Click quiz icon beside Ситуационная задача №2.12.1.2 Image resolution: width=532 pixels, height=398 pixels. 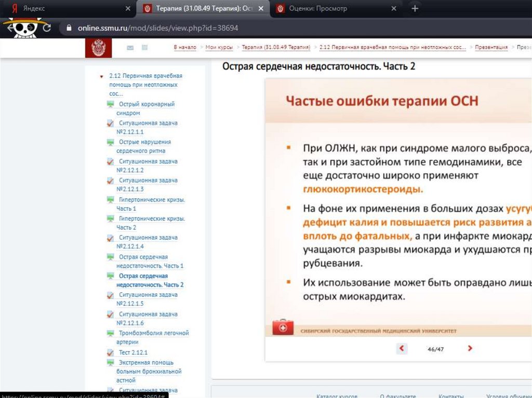click(110, 161)
